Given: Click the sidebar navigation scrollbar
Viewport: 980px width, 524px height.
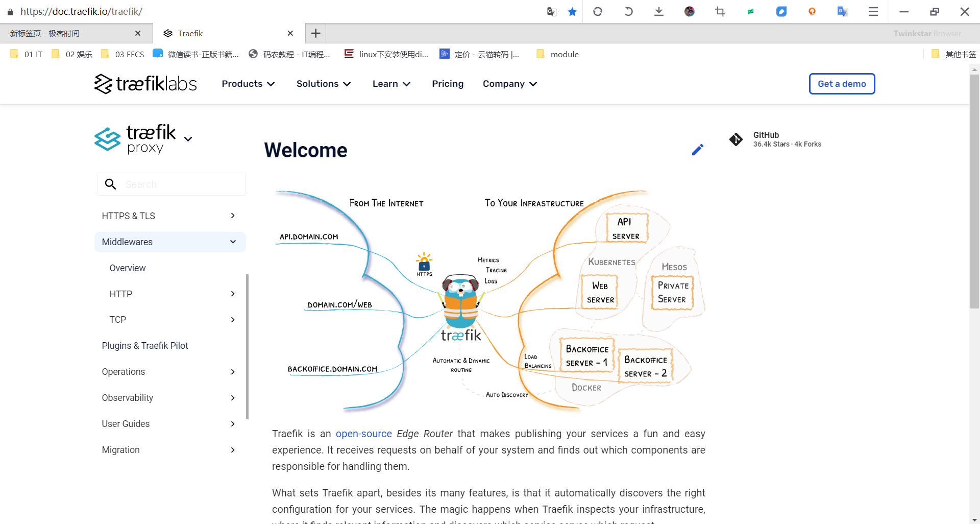Looking at the screenshot, I should [x=248, y=346].
